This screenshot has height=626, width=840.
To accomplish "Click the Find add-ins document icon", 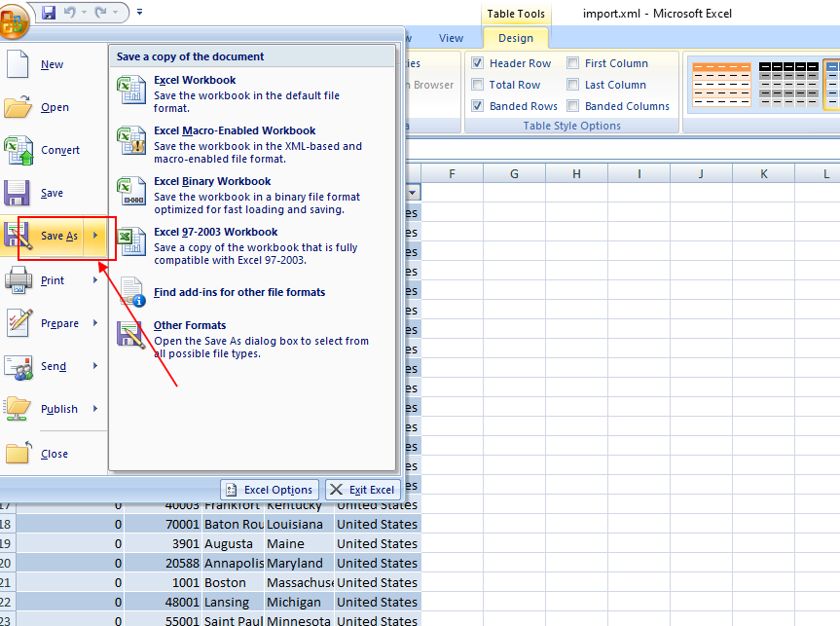I will click(x=132, y=291).
